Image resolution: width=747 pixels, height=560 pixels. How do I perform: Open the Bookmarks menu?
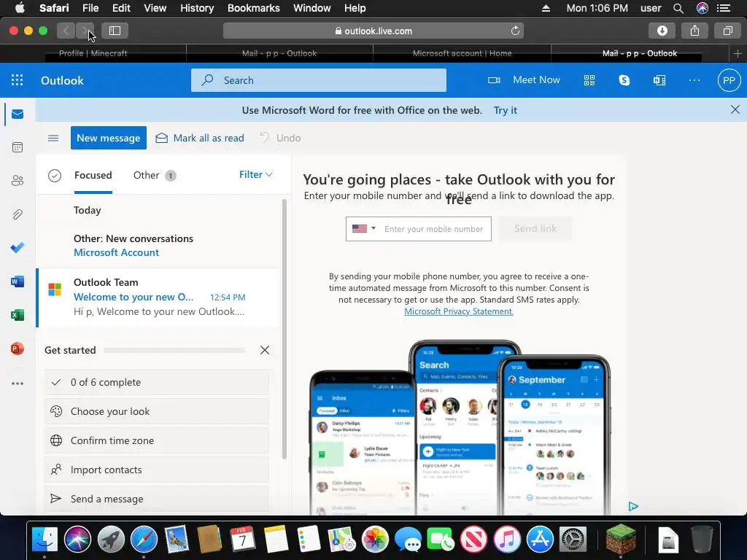253,8
